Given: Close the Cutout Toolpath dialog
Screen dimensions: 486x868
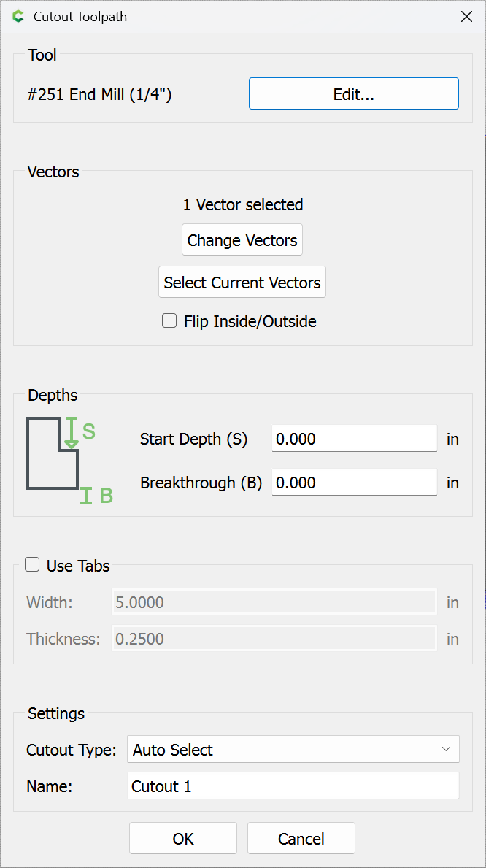Looking at the screenshot, I should coord(466,17).
